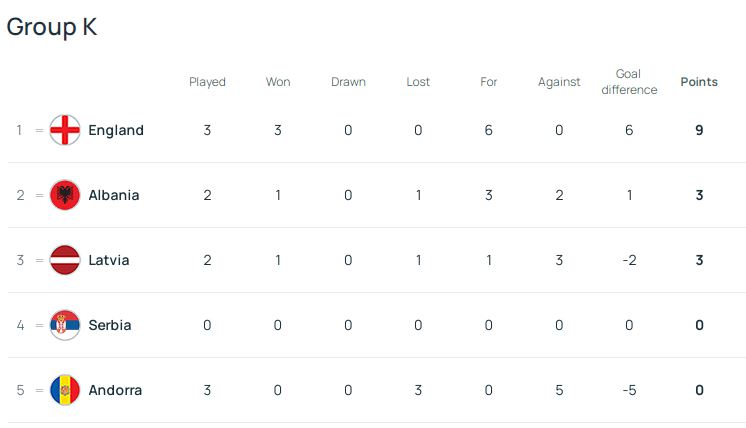This screenshot has width=746, height=428.
Task: Open the England team link
Action: (116, 130)
